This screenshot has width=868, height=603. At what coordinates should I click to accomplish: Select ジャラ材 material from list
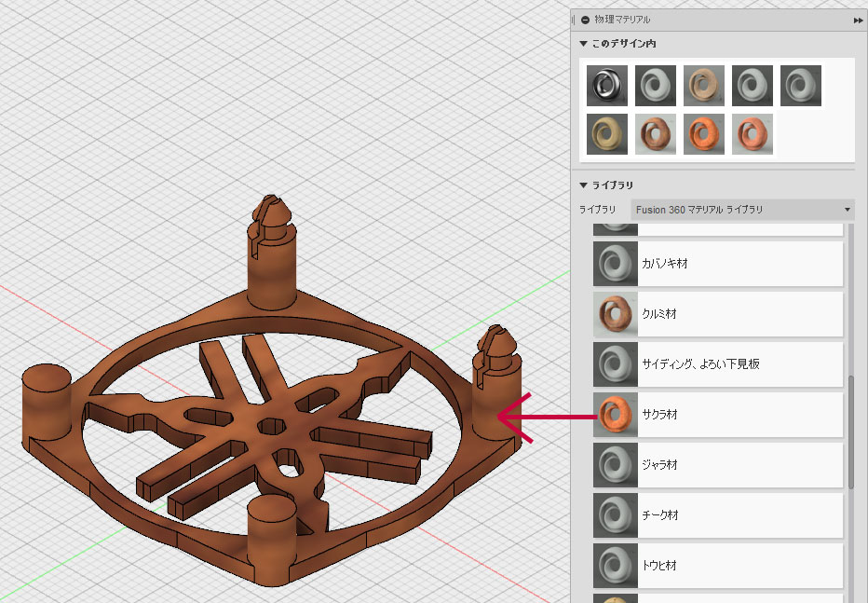point(717,465)
